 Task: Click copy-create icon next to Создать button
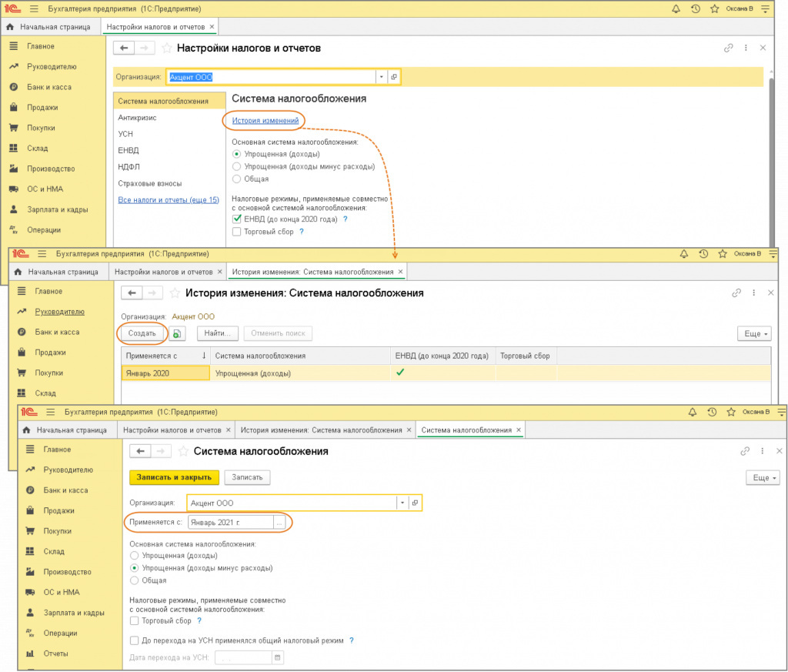(178, 333)
